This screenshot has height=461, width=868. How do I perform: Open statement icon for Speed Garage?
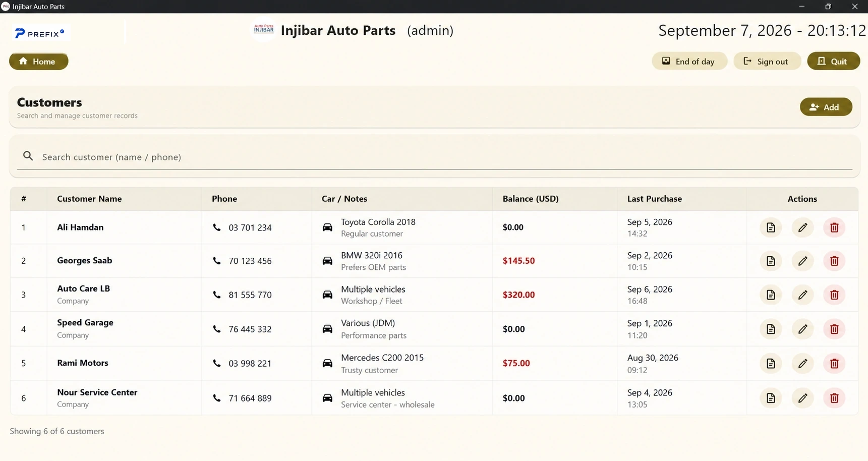point(771,329)
